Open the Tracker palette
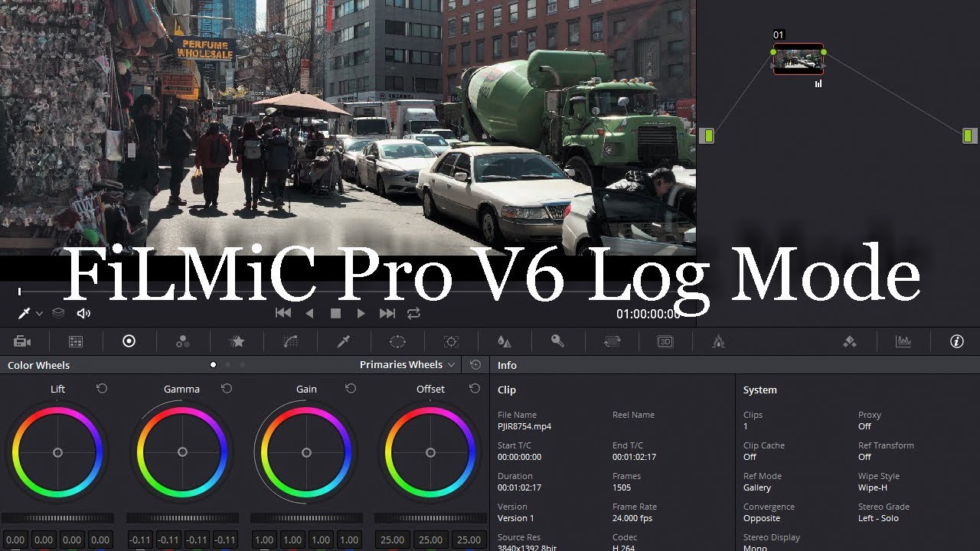 pos(451,341)
